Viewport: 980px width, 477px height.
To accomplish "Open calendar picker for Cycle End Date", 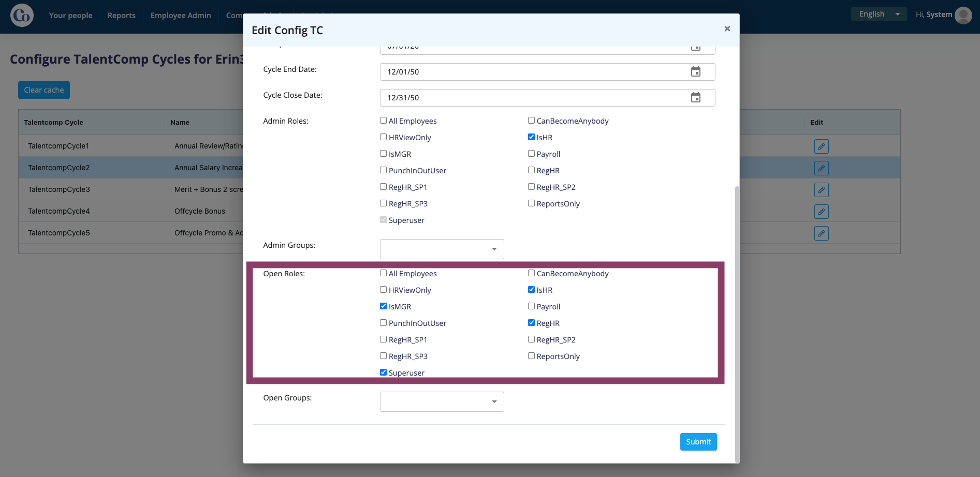I will 696,72.
